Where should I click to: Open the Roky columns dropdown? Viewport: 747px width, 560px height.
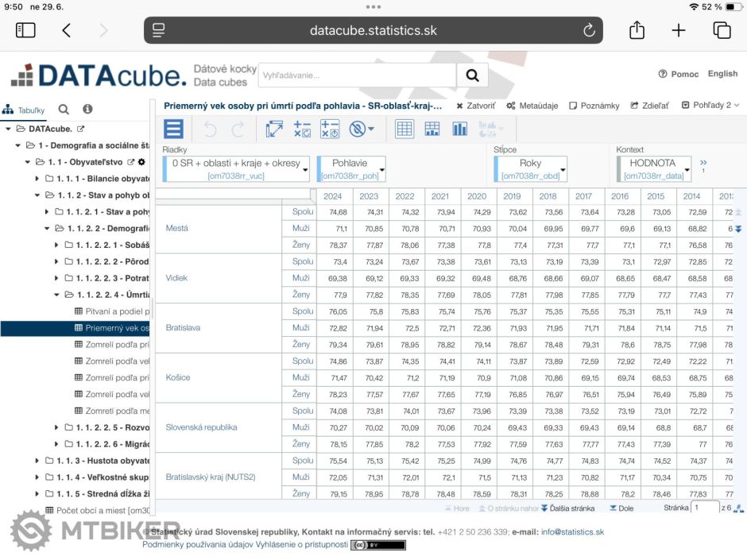point(562,169)
